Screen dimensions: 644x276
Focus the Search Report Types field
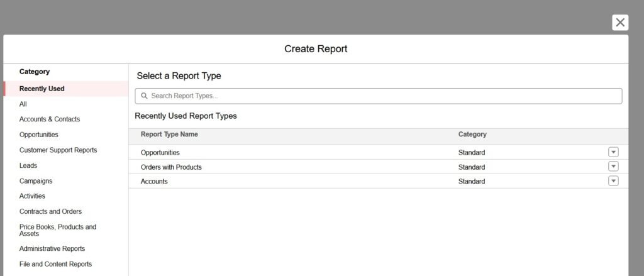[x=377, y=96]
